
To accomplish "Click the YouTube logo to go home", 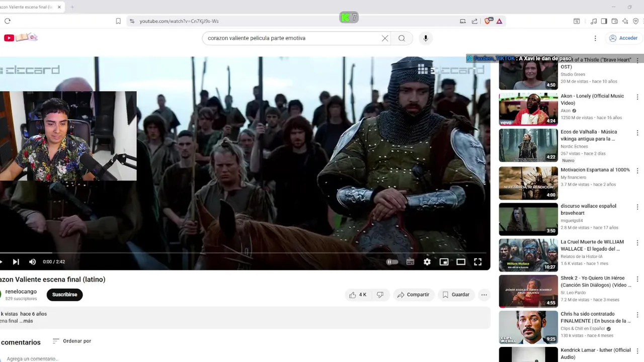I will (20, 38).
